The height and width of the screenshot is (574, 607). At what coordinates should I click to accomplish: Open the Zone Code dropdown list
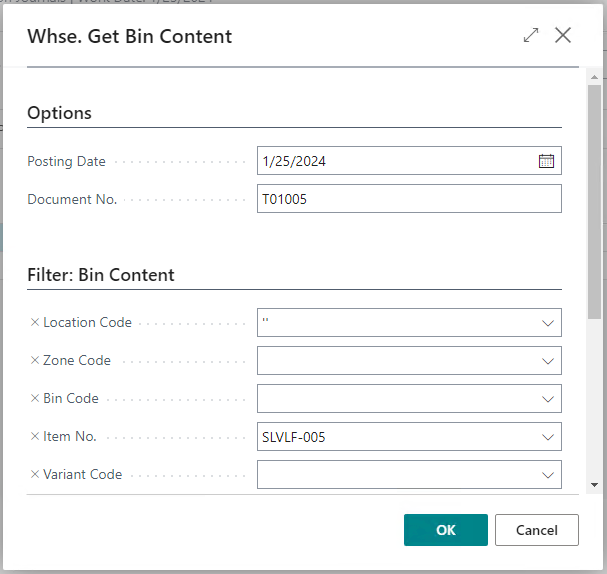point(547,361)
